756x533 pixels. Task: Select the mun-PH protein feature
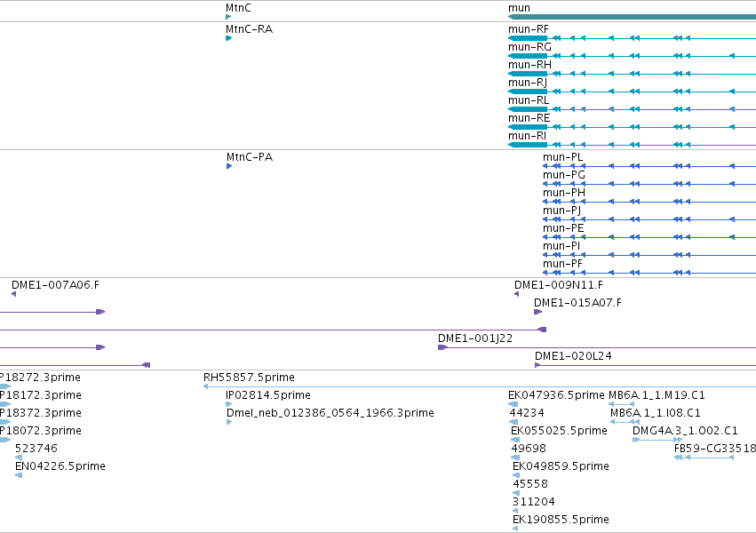(x=649, y=202)
